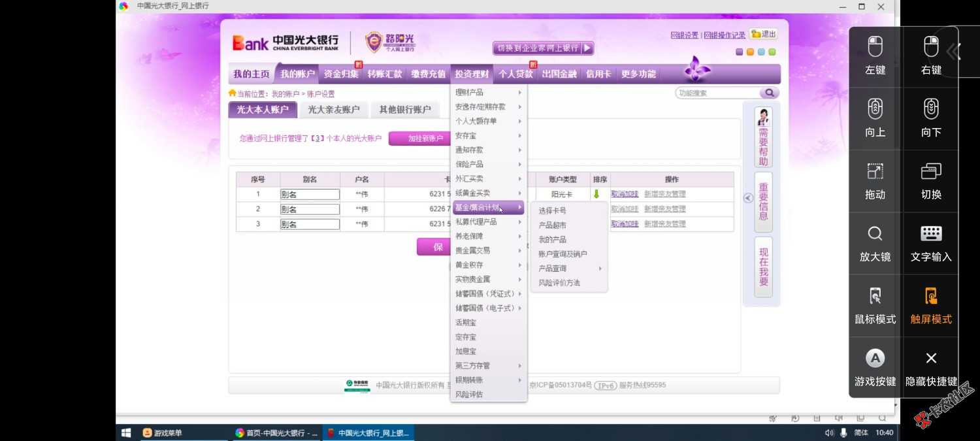Click the 别名 input field in row one

click(x=309, y=193)
